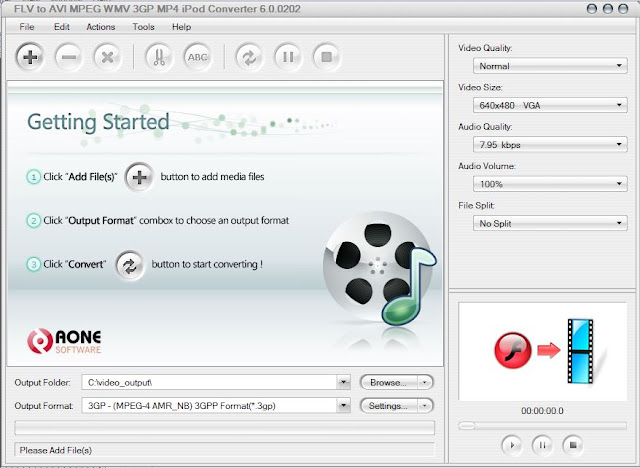This screenshot has width=640, height=468.
Task: Stop the preview player
Action: point(573,445)
